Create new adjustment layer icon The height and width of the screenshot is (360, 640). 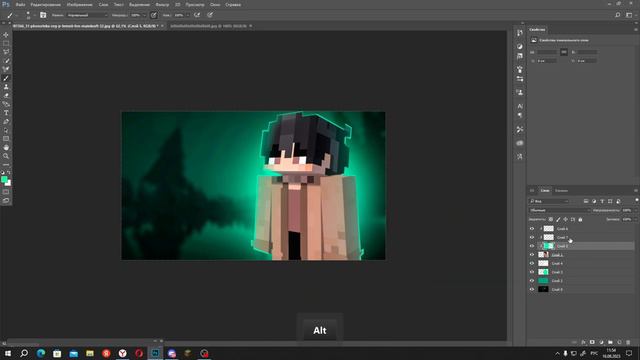click(x=601, y=342)
